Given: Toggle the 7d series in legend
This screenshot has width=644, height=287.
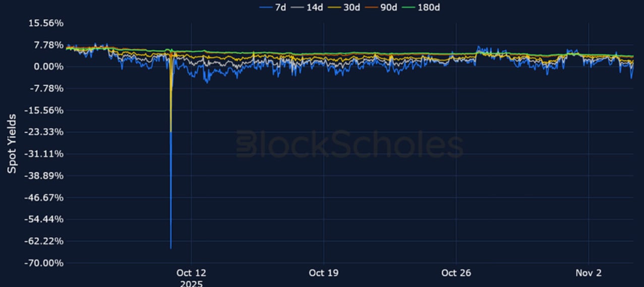Looking at the screenshot, I should pos(274,7).
